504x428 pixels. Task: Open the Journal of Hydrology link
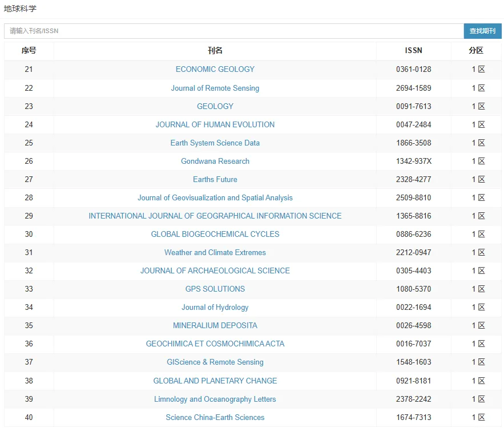coord(215,308)
